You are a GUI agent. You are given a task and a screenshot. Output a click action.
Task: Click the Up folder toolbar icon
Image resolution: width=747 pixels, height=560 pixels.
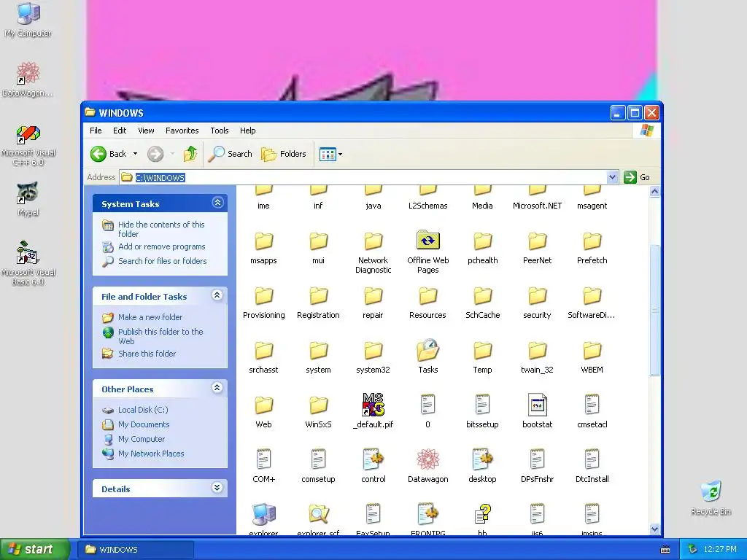(190, 154)
